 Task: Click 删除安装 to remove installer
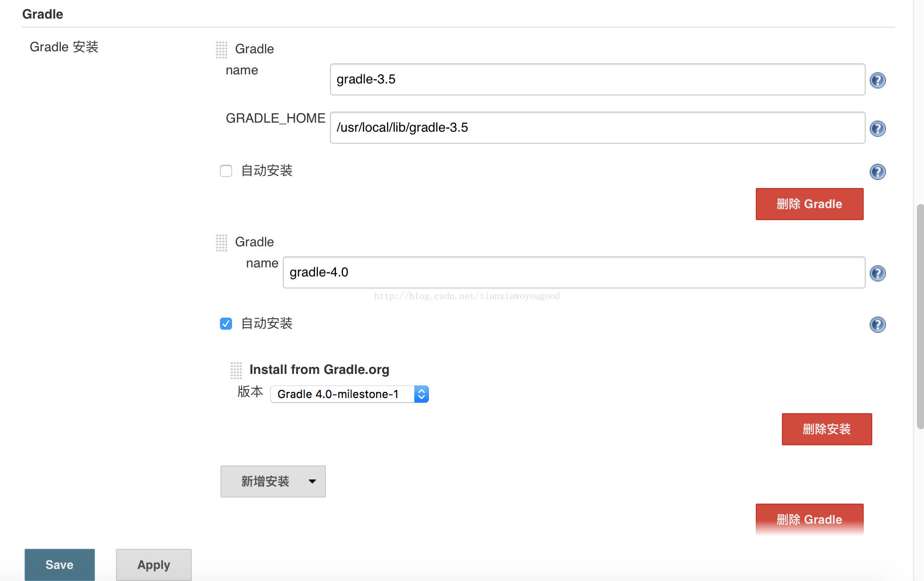[827, 429]
